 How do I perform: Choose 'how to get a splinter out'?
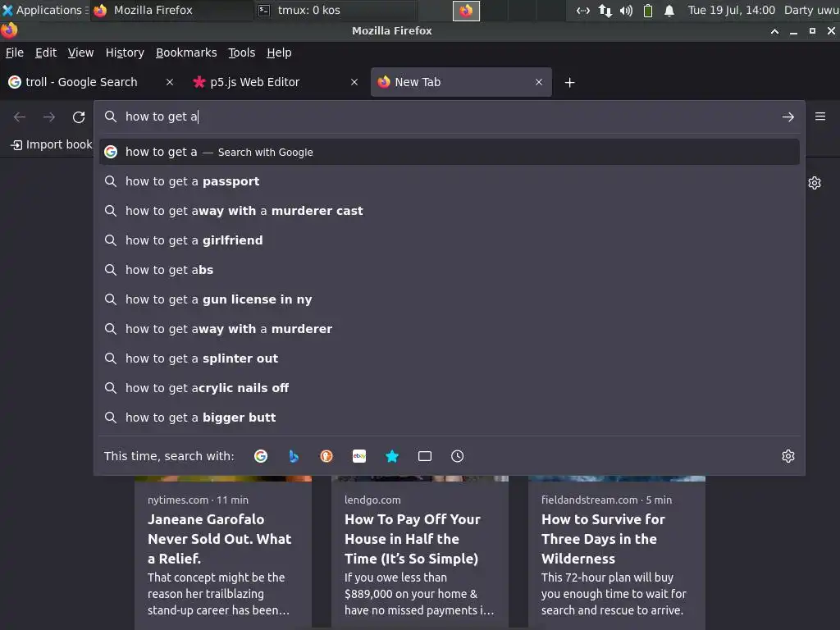(449, 358)
